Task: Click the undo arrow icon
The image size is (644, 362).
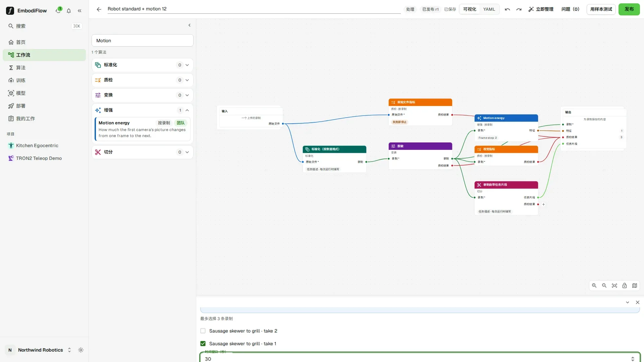Action: click(507, 9)
